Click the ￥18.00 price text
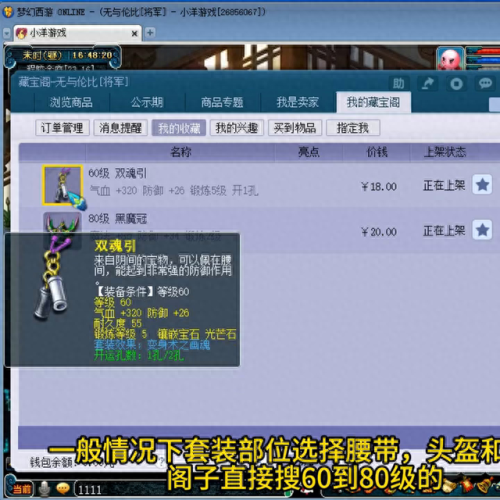 point(379,186)
